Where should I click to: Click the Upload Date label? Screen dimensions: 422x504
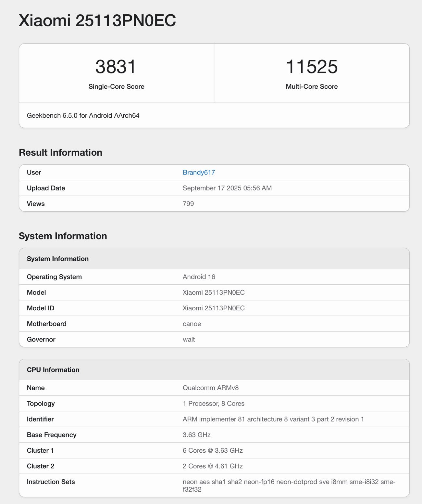pyautogui.click(x=46, y=188)
